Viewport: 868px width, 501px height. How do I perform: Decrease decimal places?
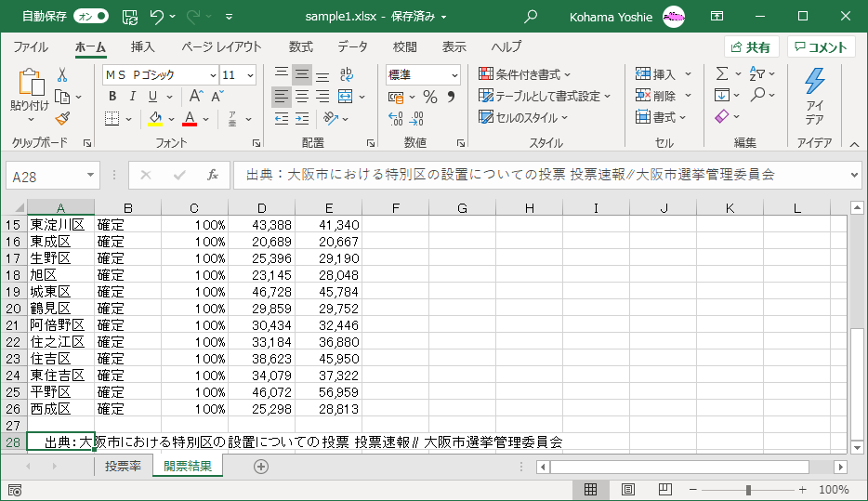click(x=416, y=118)
